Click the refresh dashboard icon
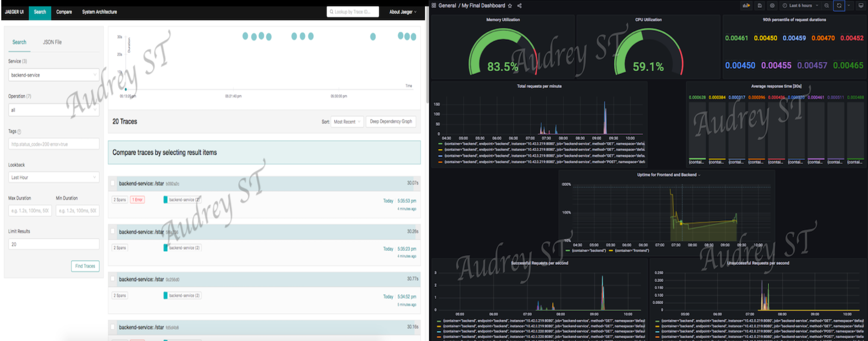This screenshot has width=868, height=341. (839, 6)
